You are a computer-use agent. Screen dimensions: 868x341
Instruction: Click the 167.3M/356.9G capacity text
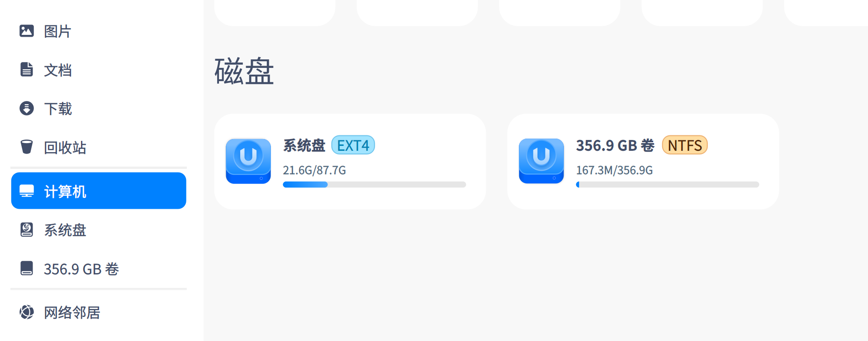click(x=614, y=170)
